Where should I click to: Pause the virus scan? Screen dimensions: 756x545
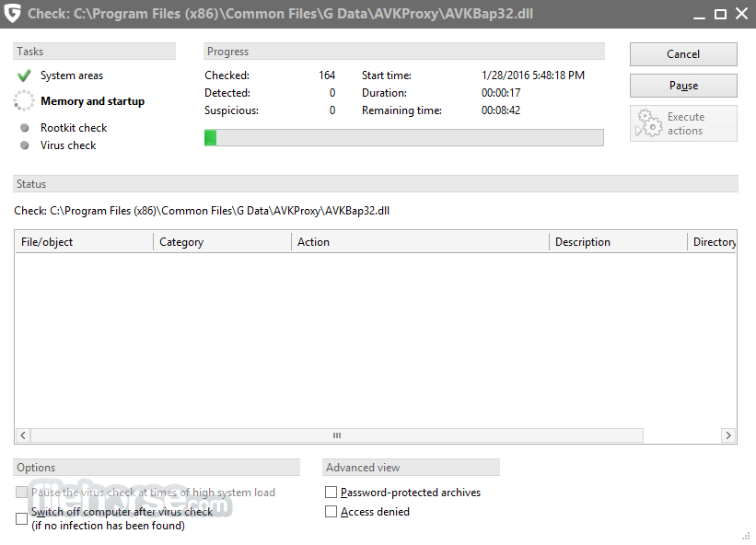click(x=683, y=86)
